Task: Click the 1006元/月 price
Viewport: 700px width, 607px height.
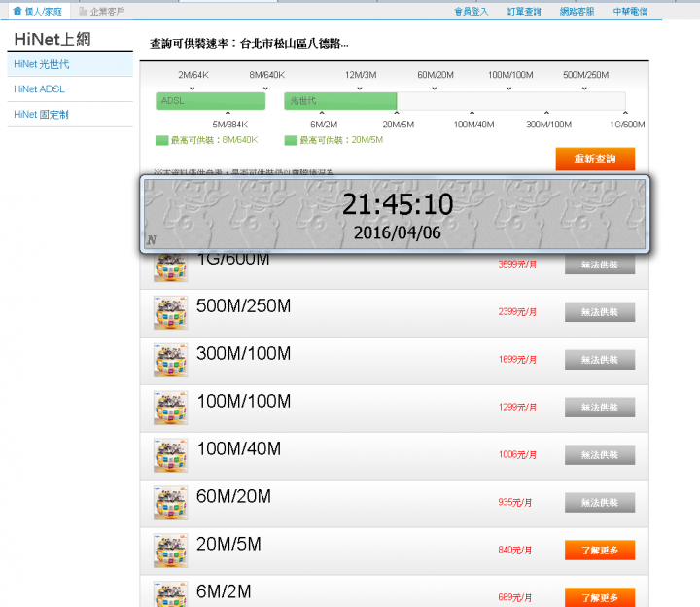Action: (517, 454)
